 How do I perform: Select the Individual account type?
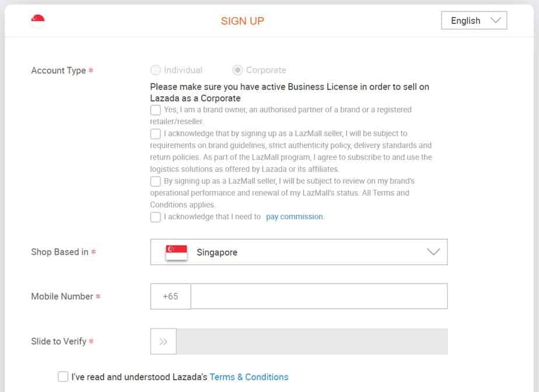(156, 70)
